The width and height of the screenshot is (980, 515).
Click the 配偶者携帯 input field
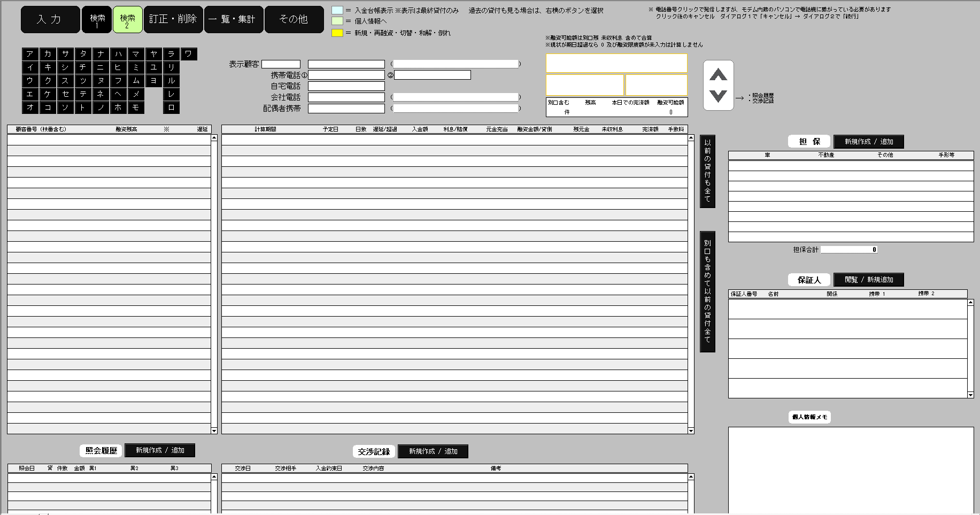[346, 109]
